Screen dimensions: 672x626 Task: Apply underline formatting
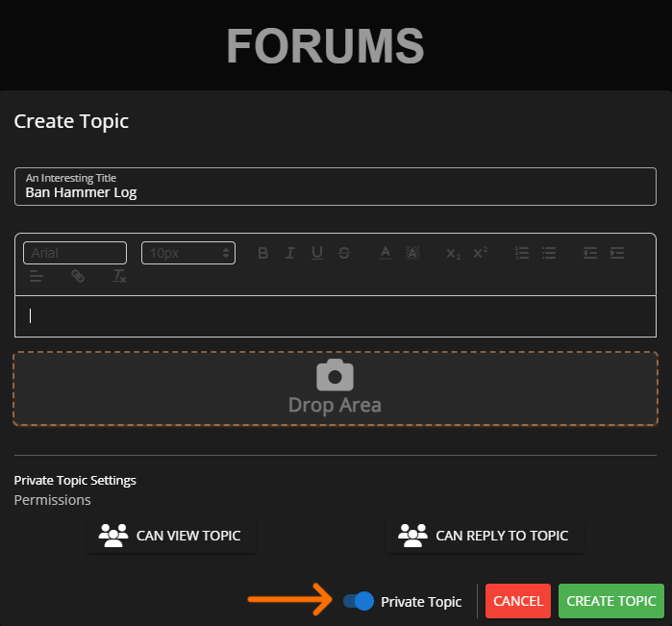(316, 253)
